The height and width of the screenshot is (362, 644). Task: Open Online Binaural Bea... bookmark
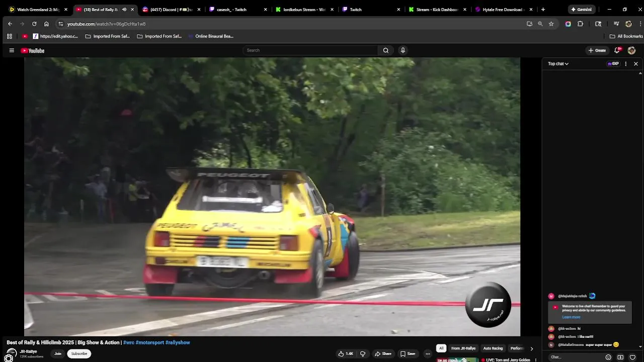[211, 36]
